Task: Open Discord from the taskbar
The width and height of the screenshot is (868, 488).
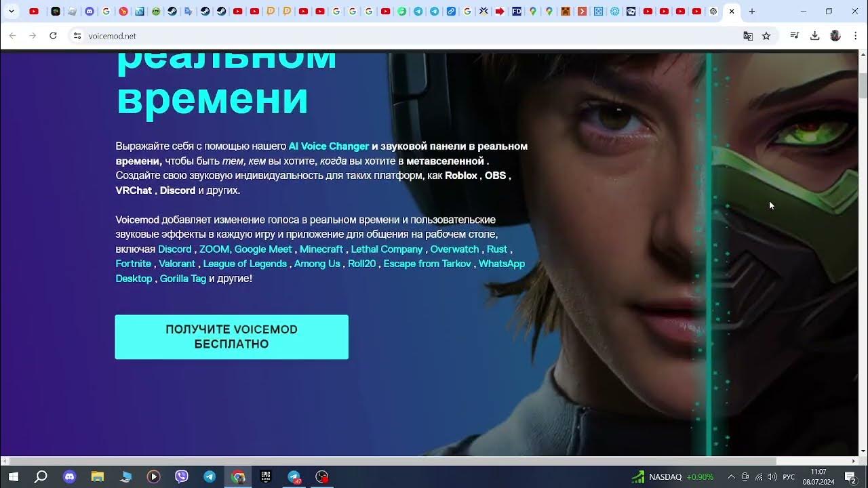Action: coord(69,476)
